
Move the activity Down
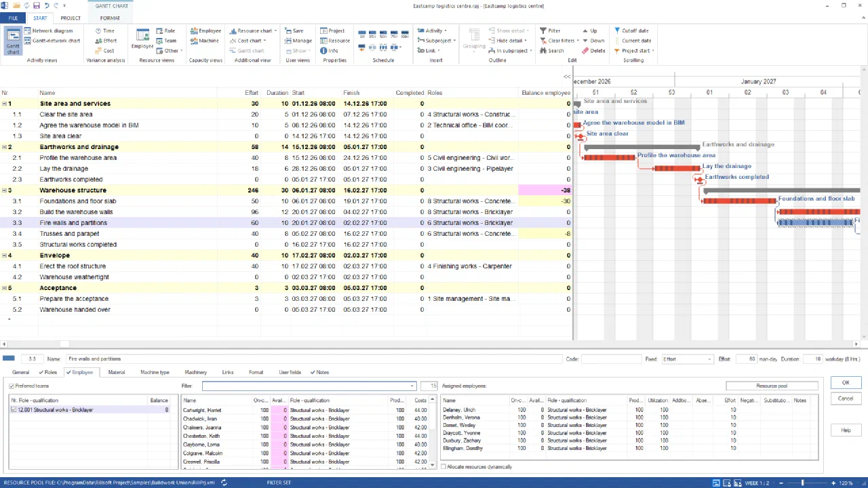593,41
